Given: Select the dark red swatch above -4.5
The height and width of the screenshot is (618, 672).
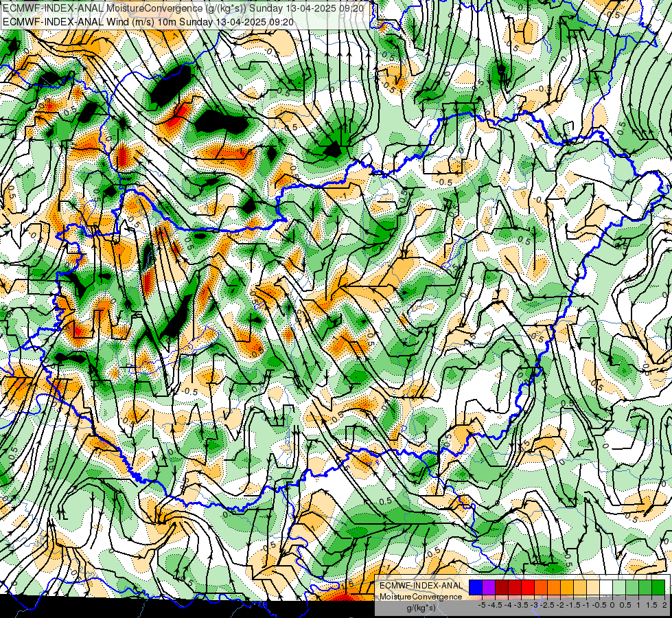Looking at the screenshot, I should [x=502, y=587].
